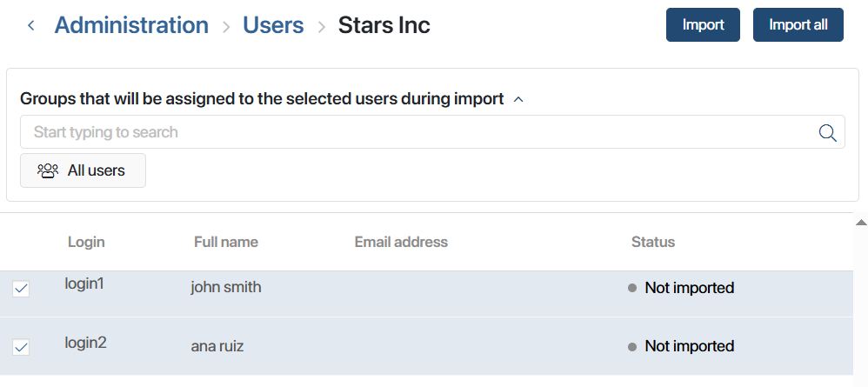Uncheck the login1 row checkbox

click(x=21, y=289)
